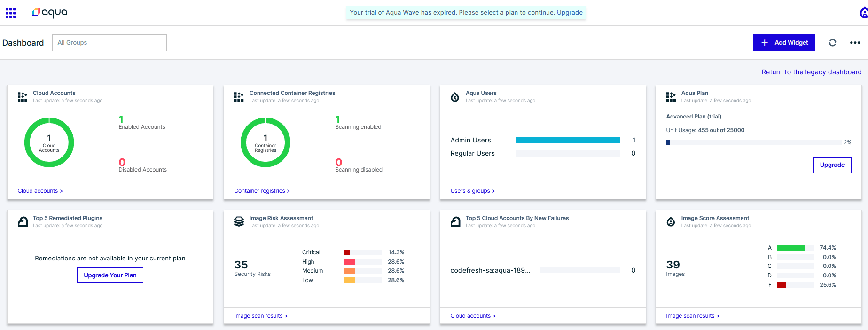Image resolution: width=868 pixels, height=330 pixels.
Task: Click the 'Enabled Accounts' count
Action: 121,119
